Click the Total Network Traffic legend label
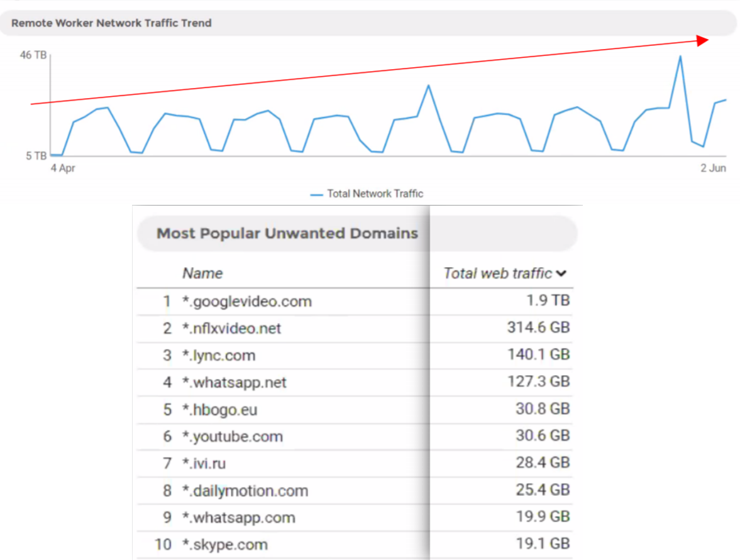 pos(375,194)
